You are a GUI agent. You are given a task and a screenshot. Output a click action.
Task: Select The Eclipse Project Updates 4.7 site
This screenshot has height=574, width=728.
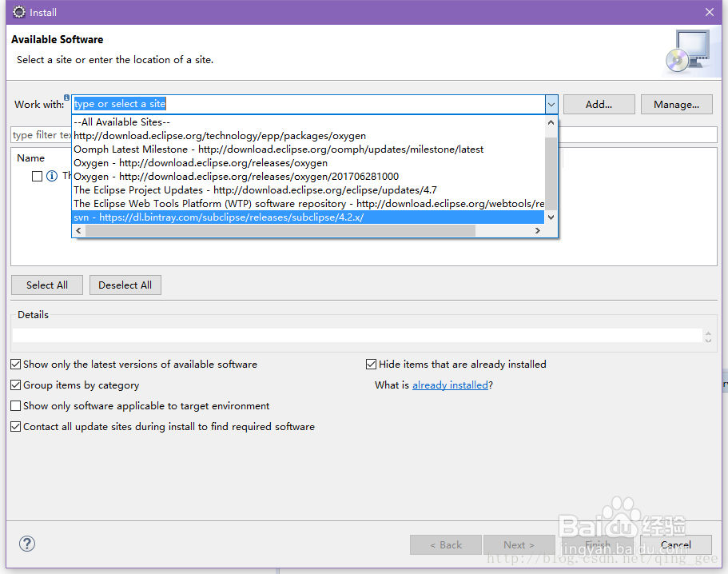click(308, 190)
